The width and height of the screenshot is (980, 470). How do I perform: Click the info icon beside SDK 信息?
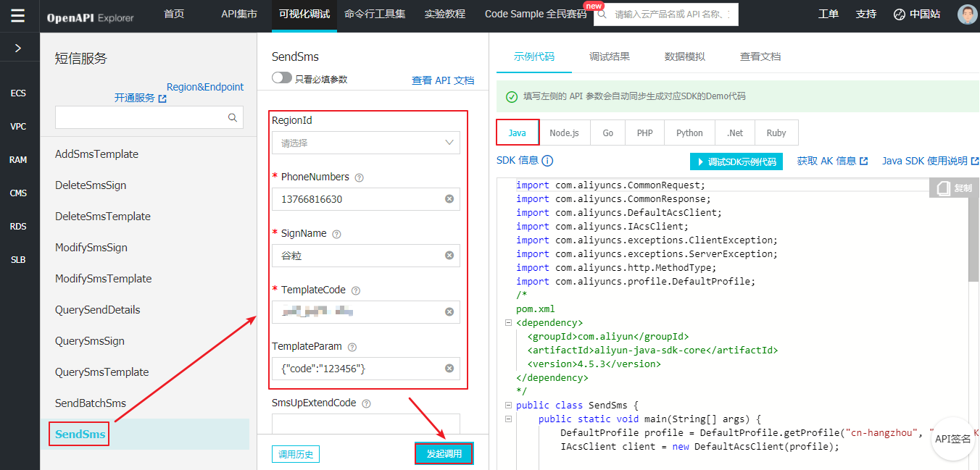coord(547,161)
